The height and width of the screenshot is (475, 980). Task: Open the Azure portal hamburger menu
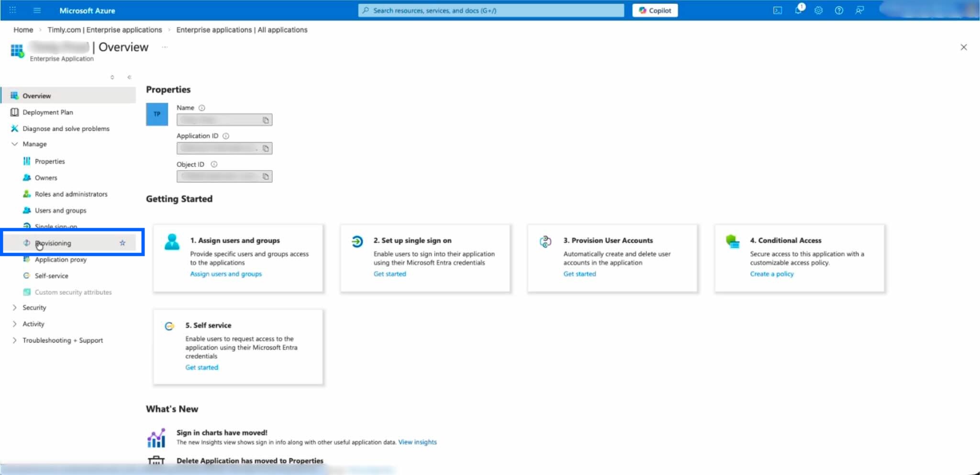point(37,10)
